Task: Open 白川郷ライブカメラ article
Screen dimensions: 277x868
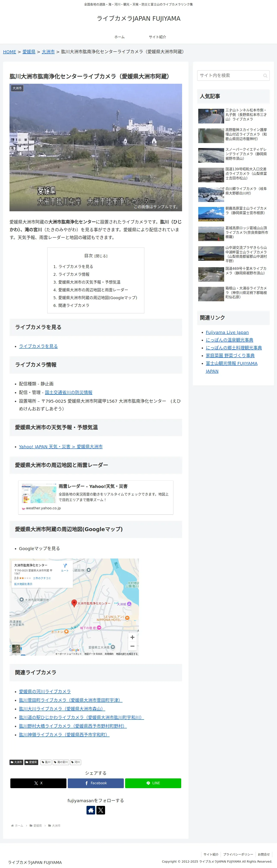Action: point(233,194)
